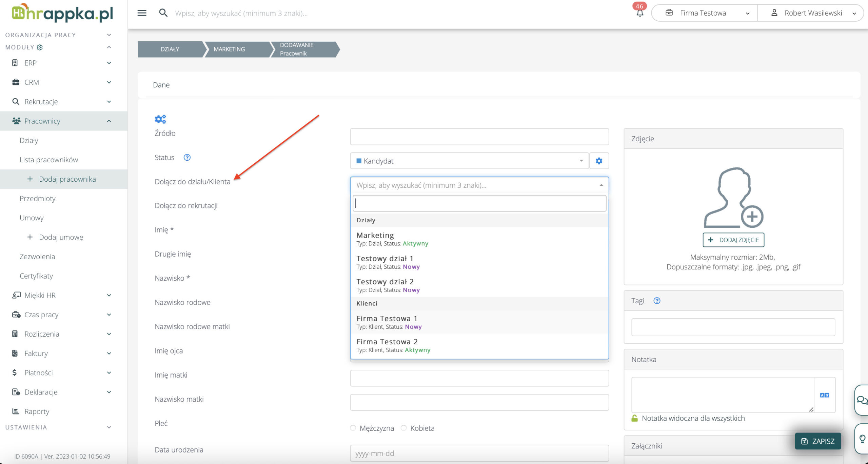The height and width of the screenshot is (464, 868).
Task: Click the blue form configuration gears icon
Action: 160,119
